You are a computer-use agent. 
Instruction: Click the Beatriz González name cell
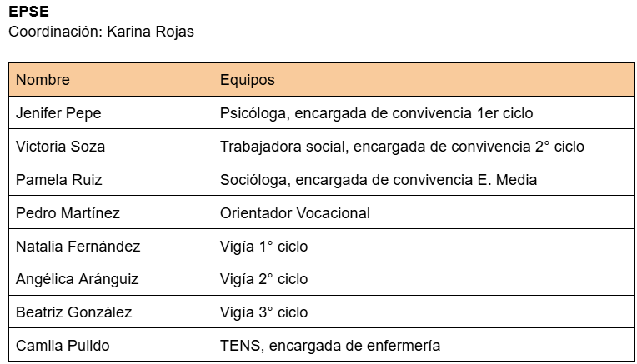[73, 312]
